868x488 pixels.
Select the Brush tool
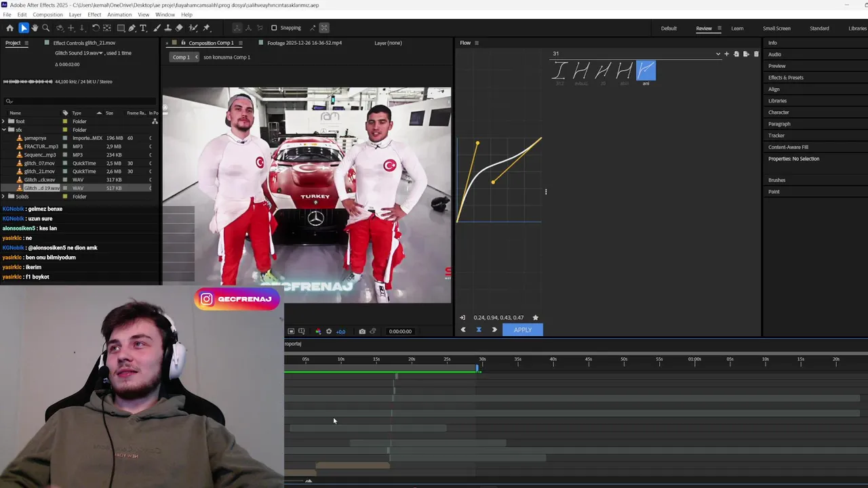(157, 28)
